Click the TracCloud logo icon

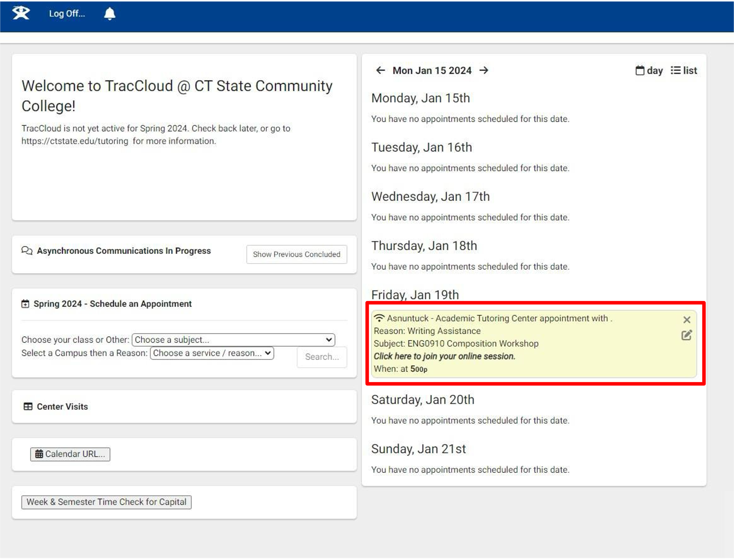21,13
